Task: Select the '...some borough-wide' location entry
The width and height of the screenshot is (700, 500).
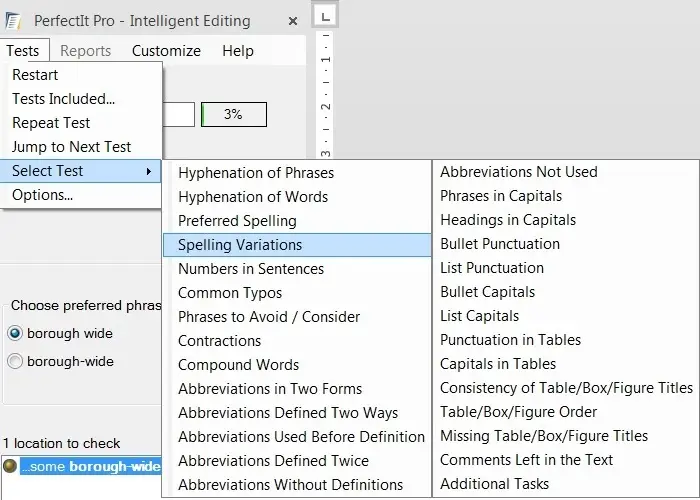Action: (91, 466)
